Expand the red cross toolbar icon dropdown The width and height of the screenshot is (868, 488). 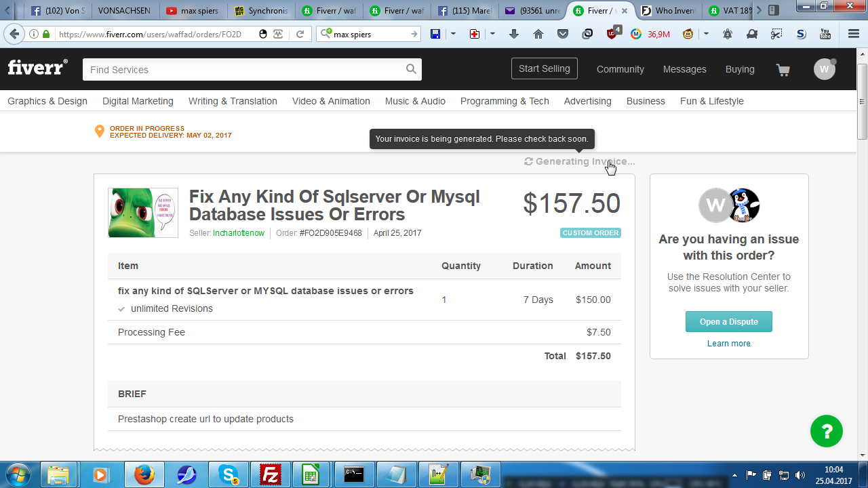(x=492, y=34)
